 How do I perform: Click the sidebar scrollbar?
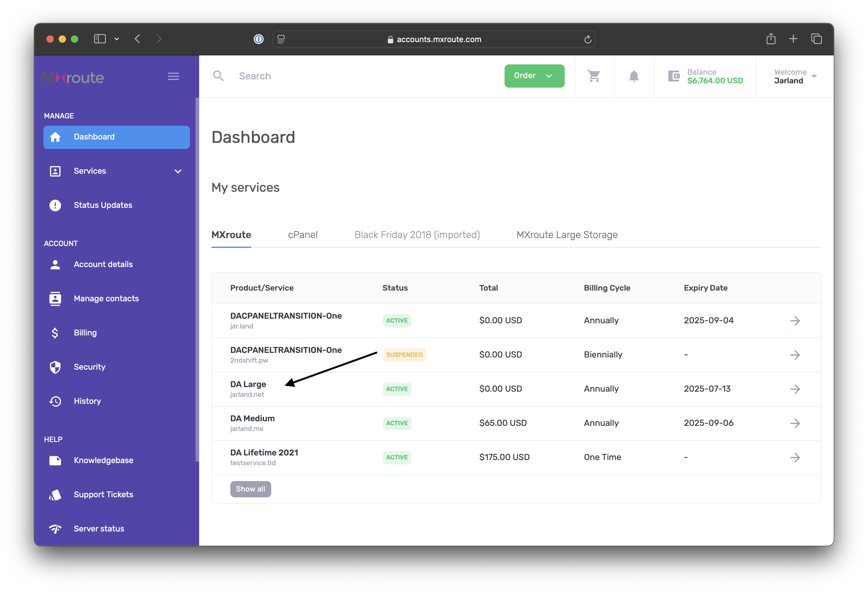(197, 280)
